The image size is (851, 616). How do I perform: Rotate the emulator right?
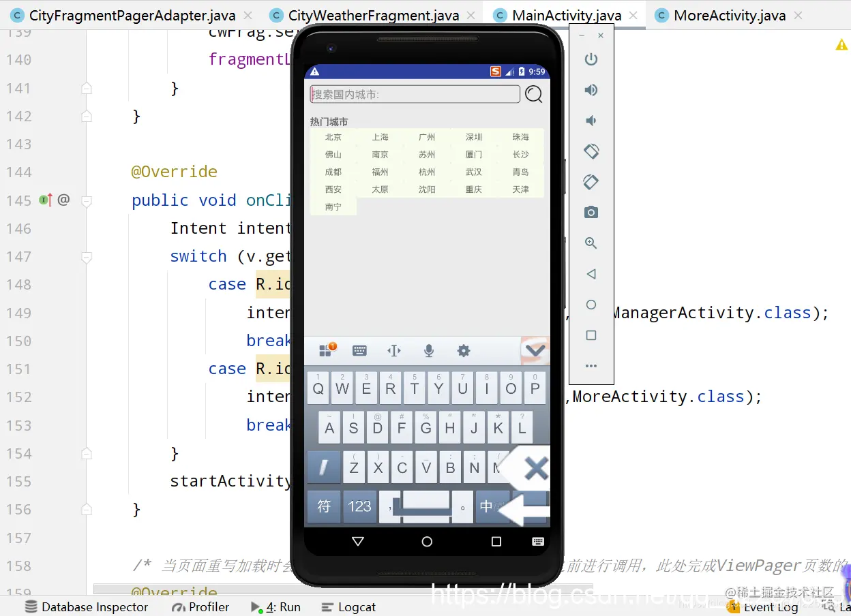[x=591, y=182]
